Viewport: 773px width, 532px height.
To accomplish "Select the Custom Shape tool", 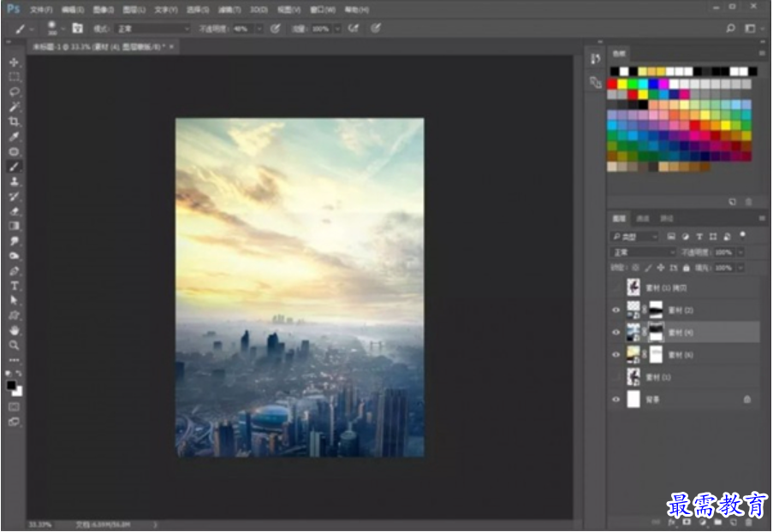I will [x=15, y=316].
